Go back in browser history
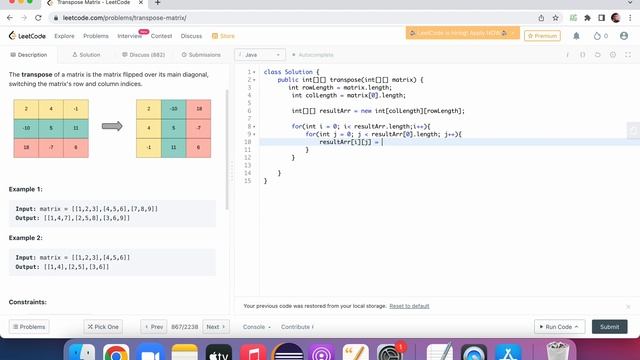Screen dimensions: 640x360 [10, 18]
